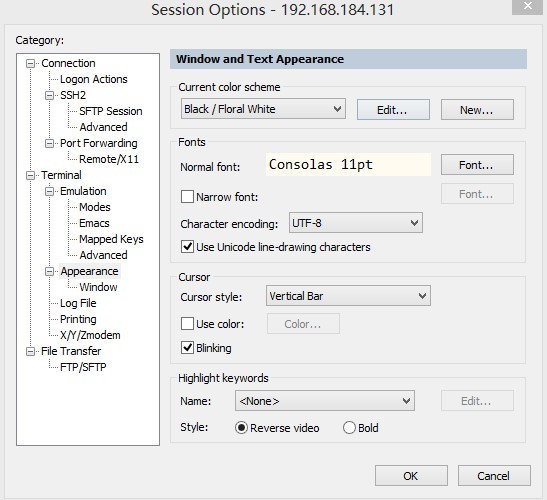Collapse the Emulation tree node
Screen dimensions: 547x500
tap(50, 191)
